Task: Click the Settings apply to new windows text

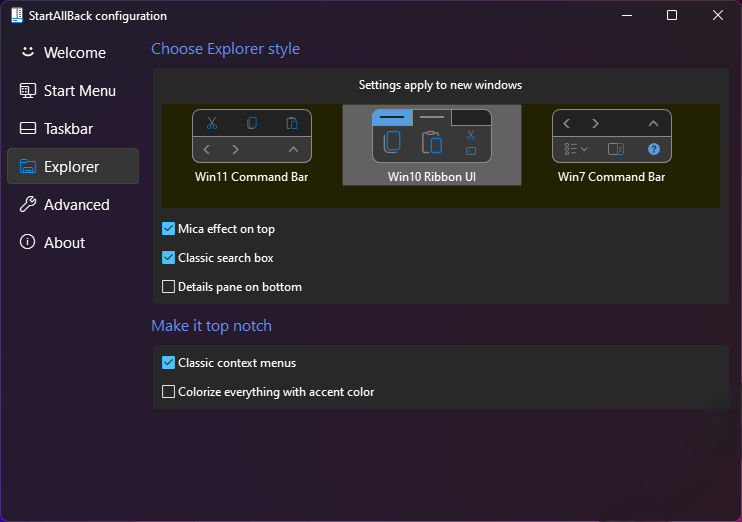Action: click(440, 85)
